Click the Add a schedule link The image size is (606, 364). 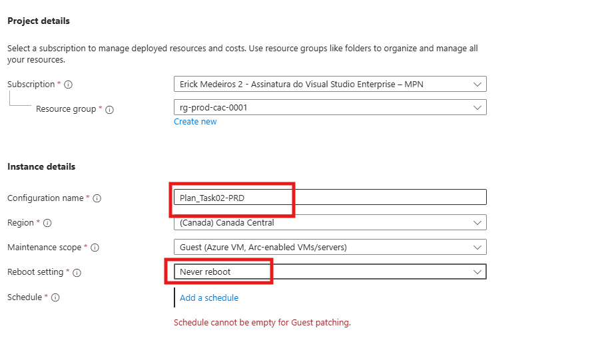click(x=209, y=297)
